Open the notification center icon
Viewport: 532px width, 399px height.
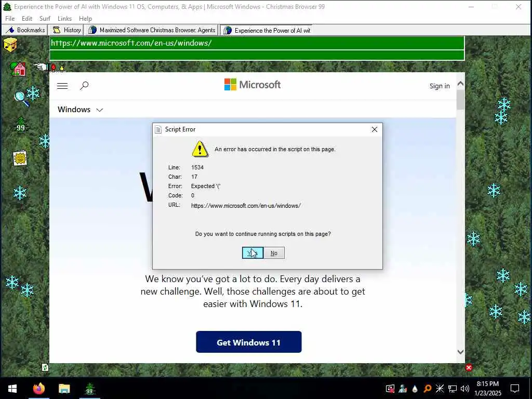click(515, 389)
